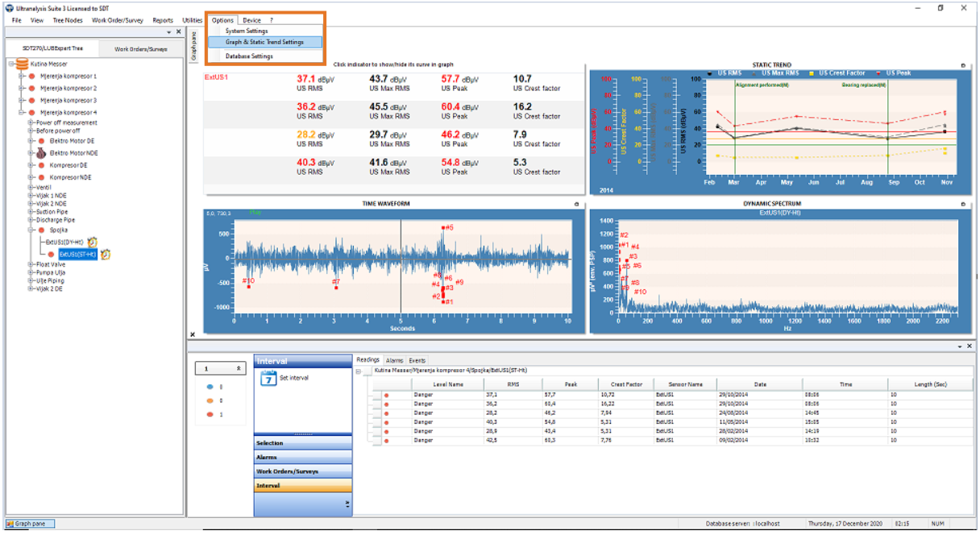Click the yellow US Crest Factor legend swatch
The height and width of the screenshot is (535, 980).
(x=814, y=73)
